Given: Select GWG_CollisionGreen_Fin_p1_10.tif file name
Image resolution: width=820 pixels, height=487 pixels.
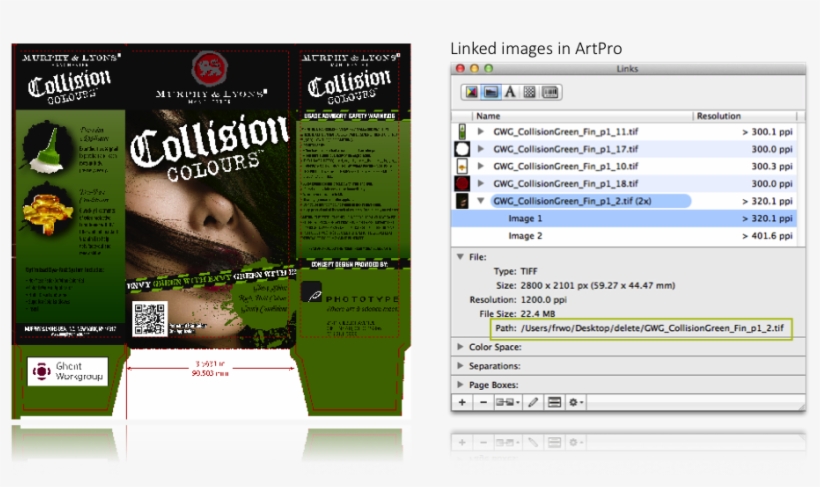Looking at the screenshot, I should pos(565,166).
